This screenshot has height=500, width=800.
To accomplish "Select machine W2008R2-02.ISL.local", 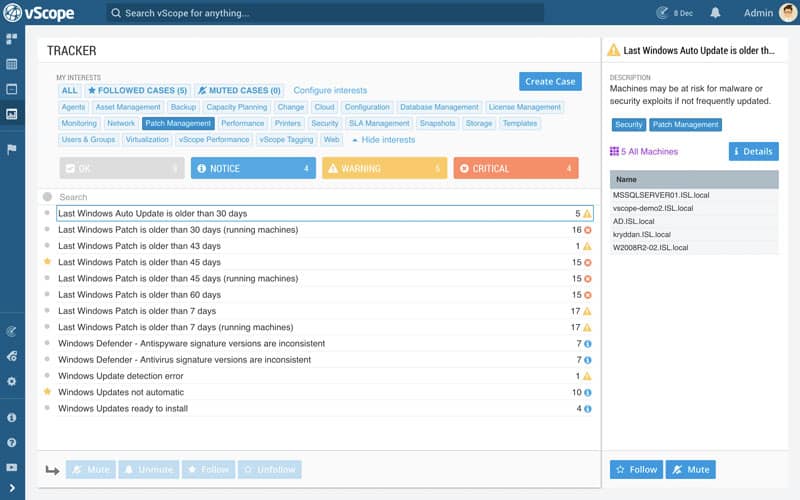I will [694, 247].
